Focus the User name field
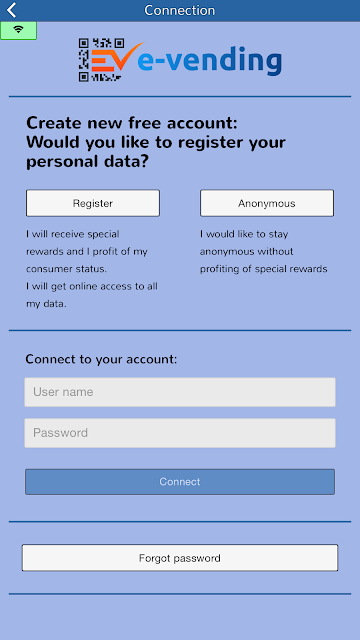Screen dimensions: 360x640 click(x=180, y=392)
